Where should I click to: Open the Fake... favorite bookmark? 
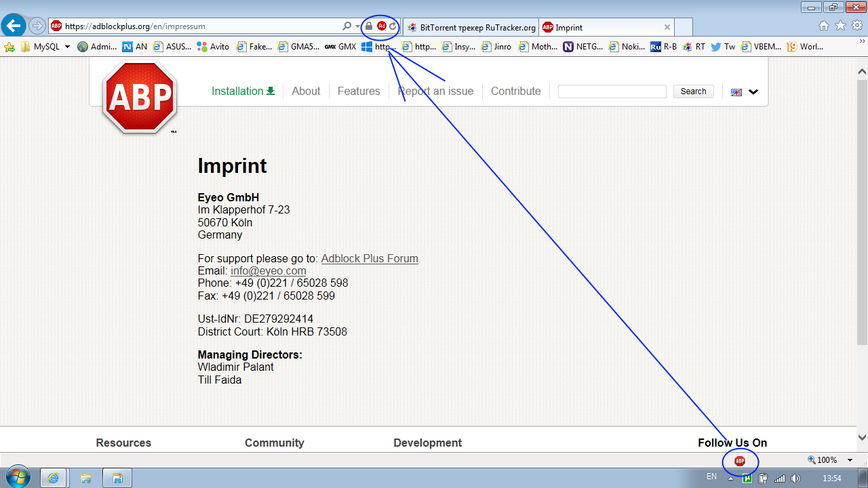[x=254, y=47]
